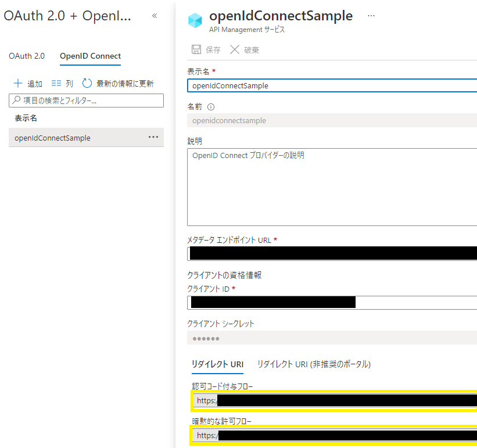Show info tooltip next to 名前
Viewport: 477px width, 448px height.
click(211, 107)
